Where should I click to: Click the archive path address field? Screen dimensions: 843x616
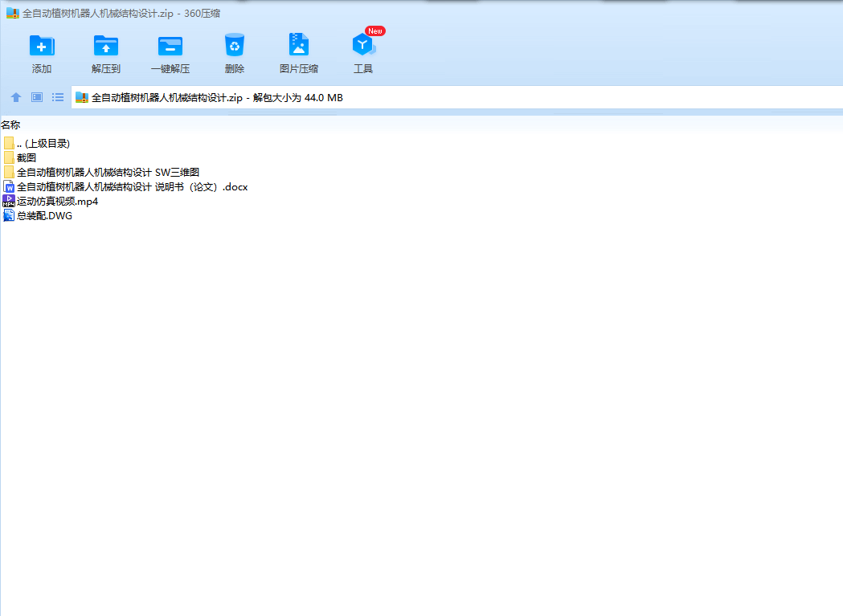click(457, 97)
